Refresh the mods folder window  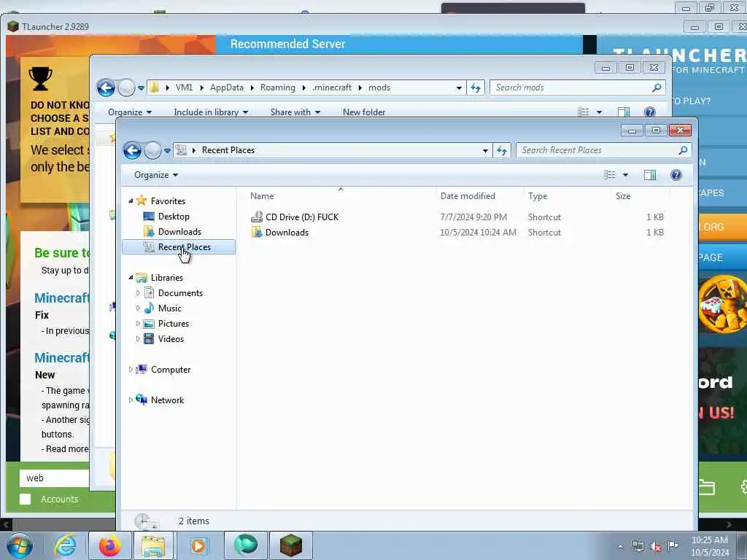(476, 87)
